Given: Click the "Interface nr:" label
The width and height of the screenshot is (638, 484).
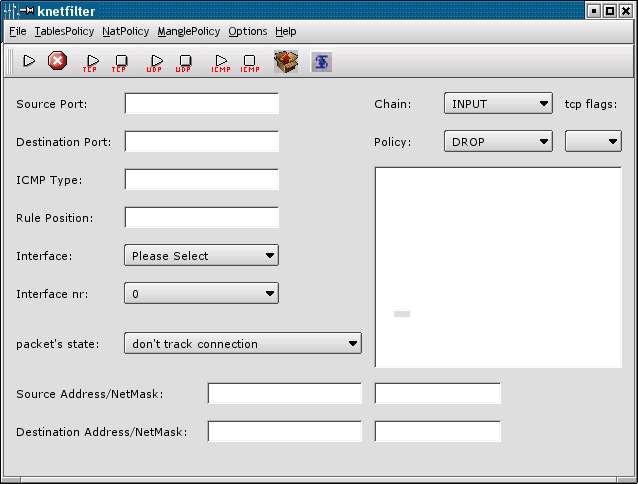Looking at the screenshot, I should coord(52,294).
